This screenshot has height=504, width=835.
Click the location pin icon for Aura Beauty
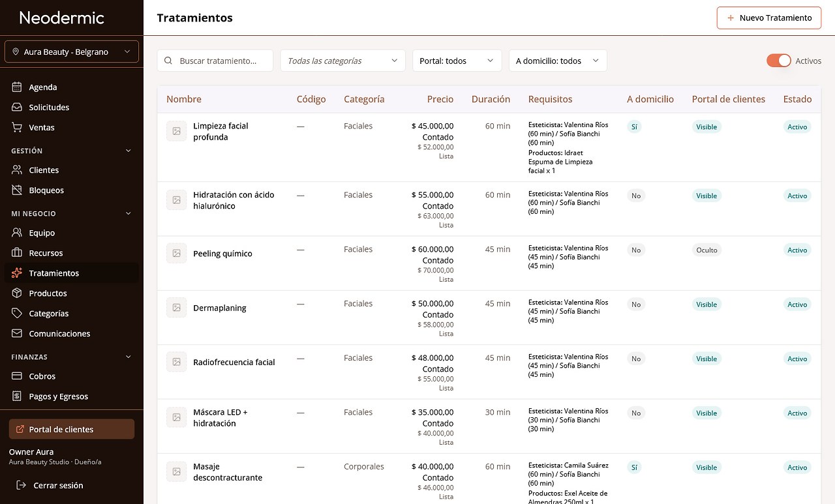pos(16,52)
